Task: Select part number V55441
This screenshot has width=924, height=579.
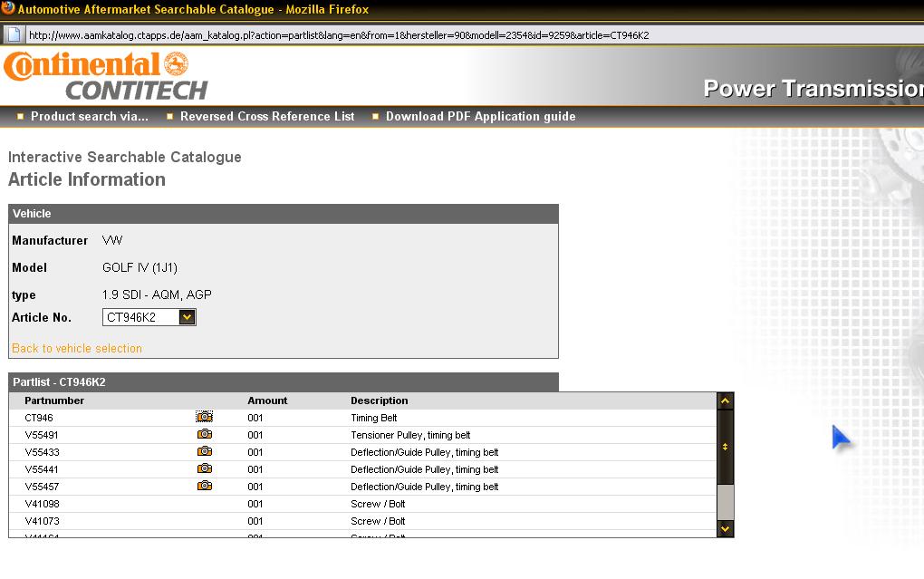Action: click(x=42, y=469)
